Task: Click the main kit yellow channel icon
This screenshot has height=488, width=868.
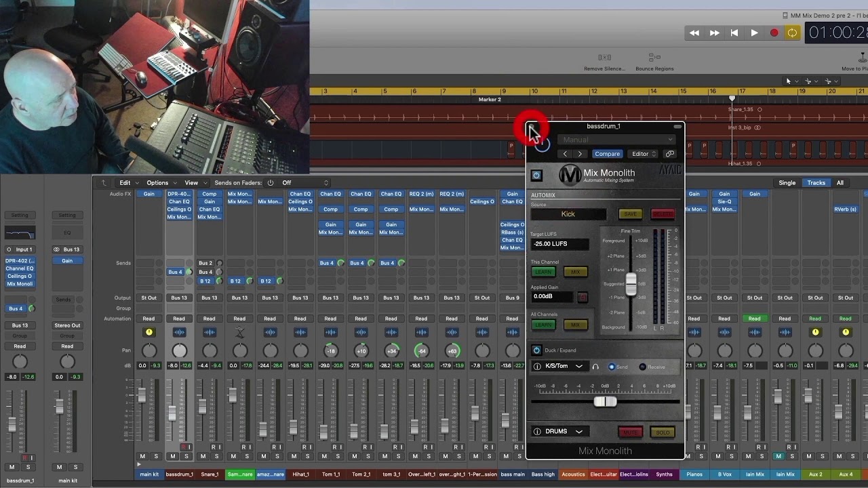Action: click(x=149, y=332)
